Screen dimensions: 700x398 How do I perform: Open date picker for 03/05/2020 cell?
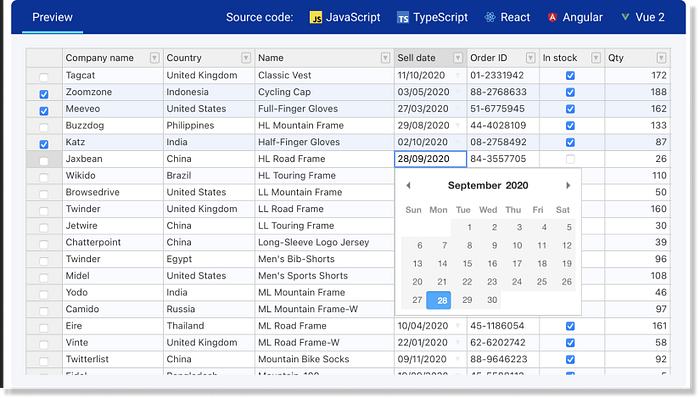click(458, 92)
